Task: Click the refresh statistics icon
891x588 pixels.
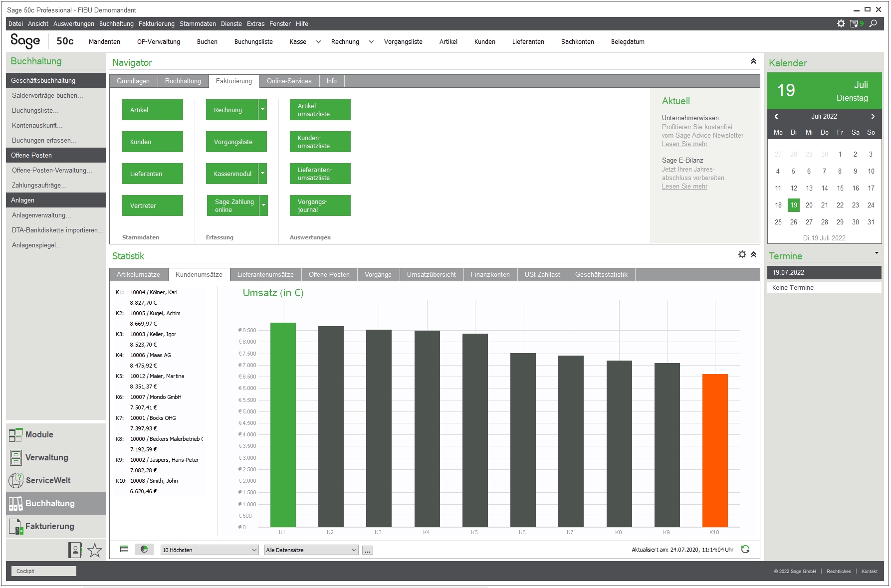Action: (x=745, y=549)
